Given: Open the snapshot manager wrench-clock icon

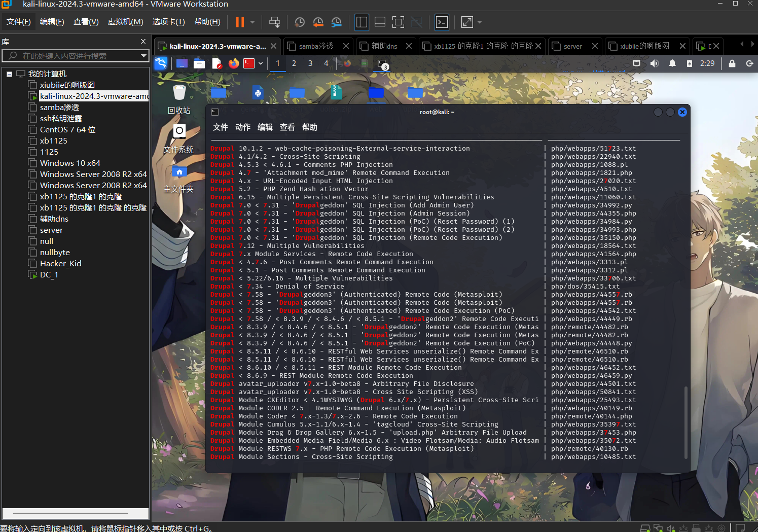Looking at the screenshot, I should [336, 22].
